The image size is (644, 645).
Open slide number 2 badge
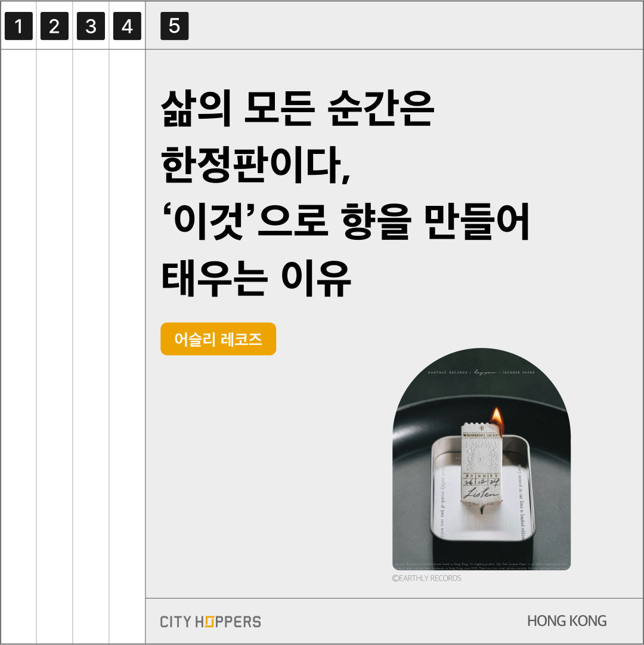pos(54,26)
